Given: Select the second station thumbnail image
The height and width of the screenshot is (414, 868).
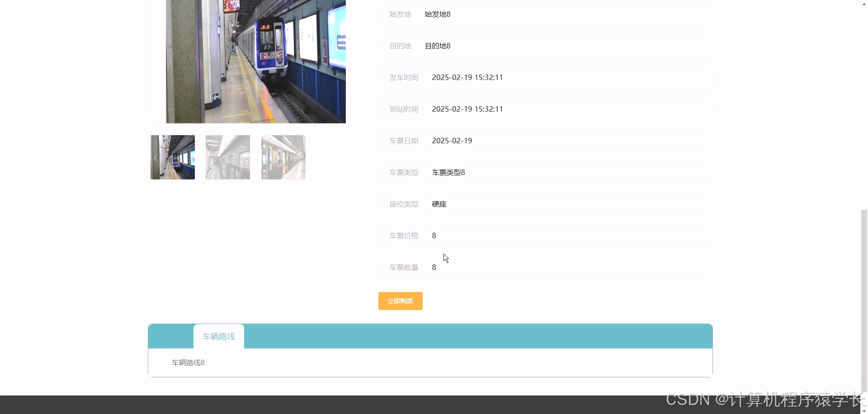Looking at the screenshot, I should tap(228, 157).
